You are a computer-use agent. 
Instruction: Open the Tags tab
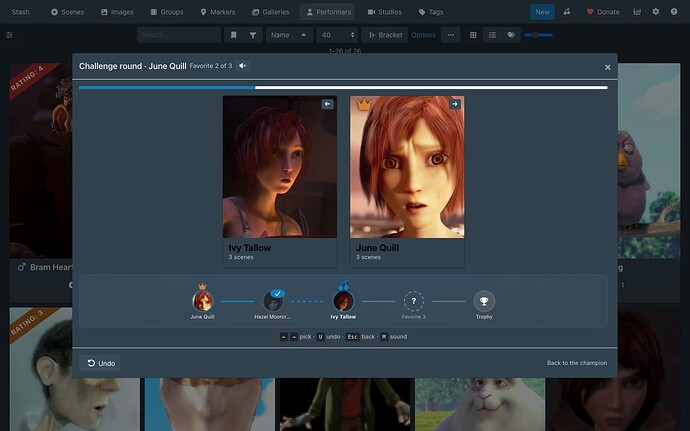(x=431, y=12)
